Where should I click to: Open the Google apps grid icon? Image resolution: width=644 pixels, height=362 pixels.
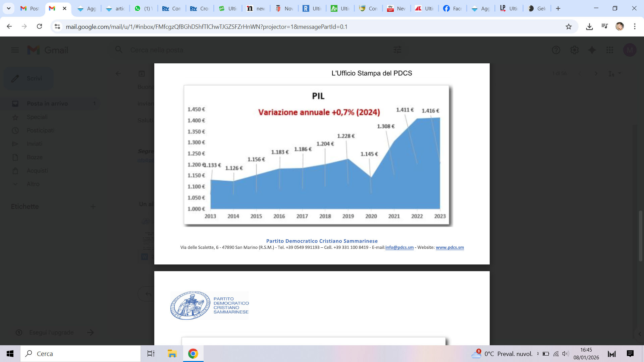[x=610, y=50]
